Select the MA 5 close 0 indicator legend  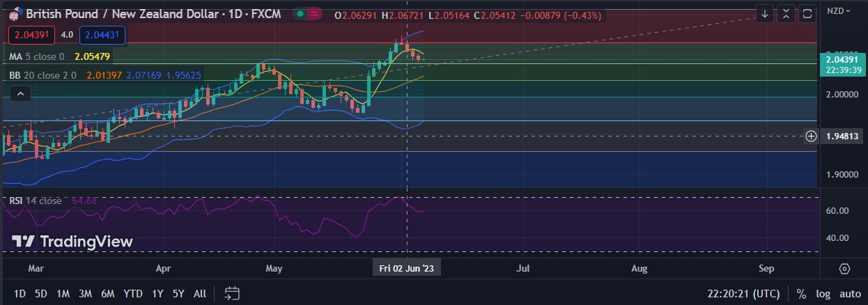tap(37, 56)
